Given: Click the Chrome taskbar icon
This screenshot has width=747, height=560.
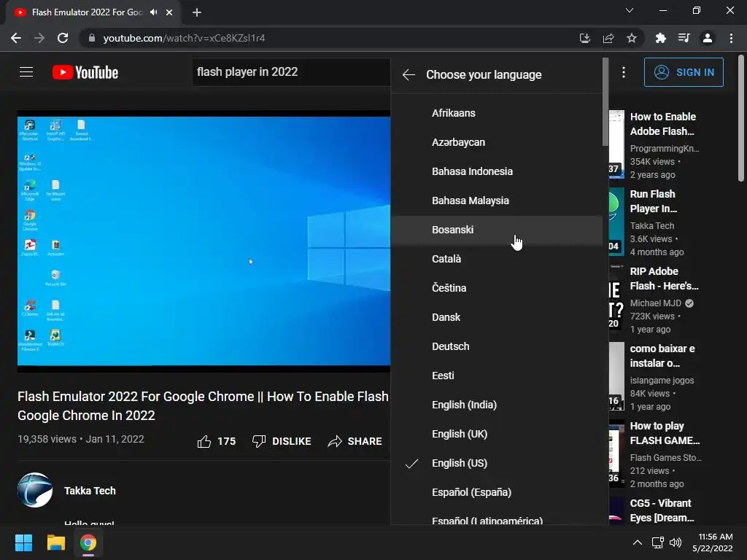Looking at the screenshot, I should 88,542.
